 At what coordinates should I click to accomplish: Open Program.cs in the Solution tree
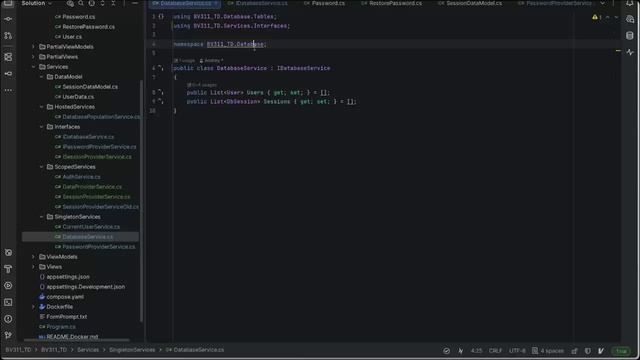coord(61,327)
